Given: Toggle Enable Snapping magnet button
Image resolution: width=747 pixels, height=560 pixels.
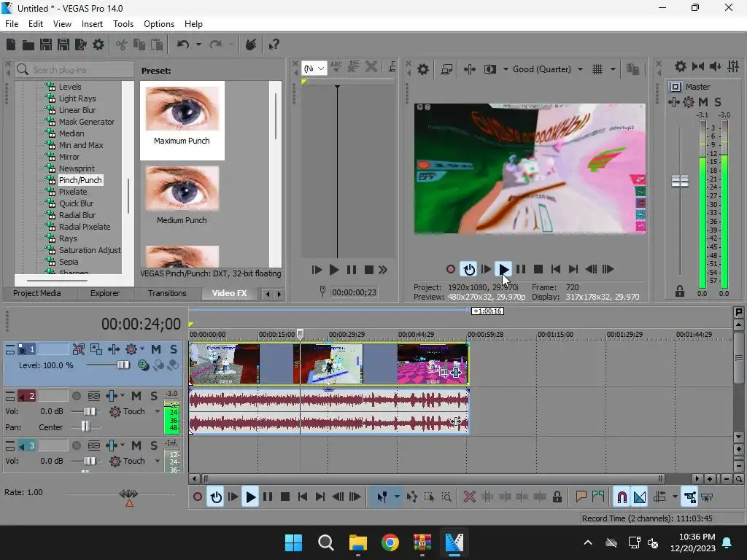Looking at the screenshot, I should tap(622, 497).
